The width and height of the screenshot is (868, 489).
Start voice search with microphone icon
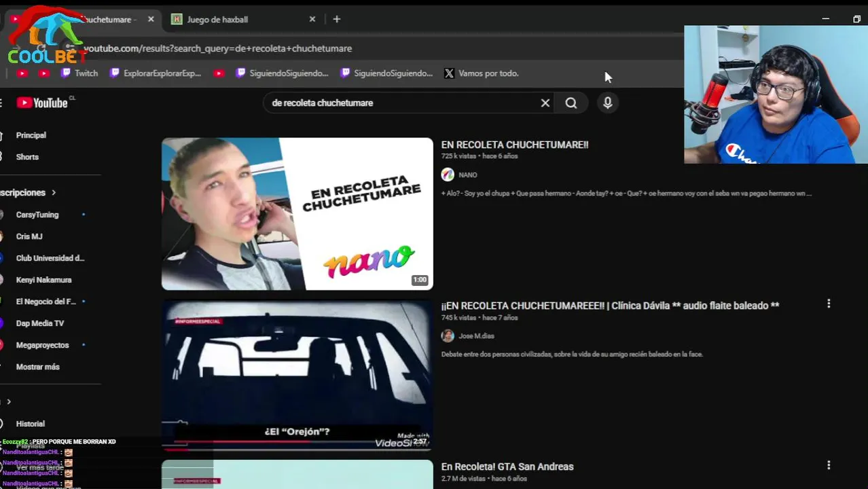608,103
